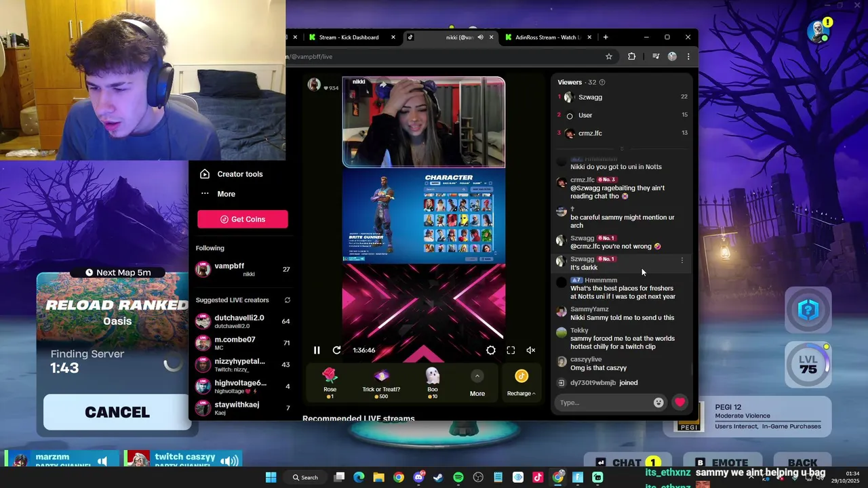Open the stream settings gear

491,350
